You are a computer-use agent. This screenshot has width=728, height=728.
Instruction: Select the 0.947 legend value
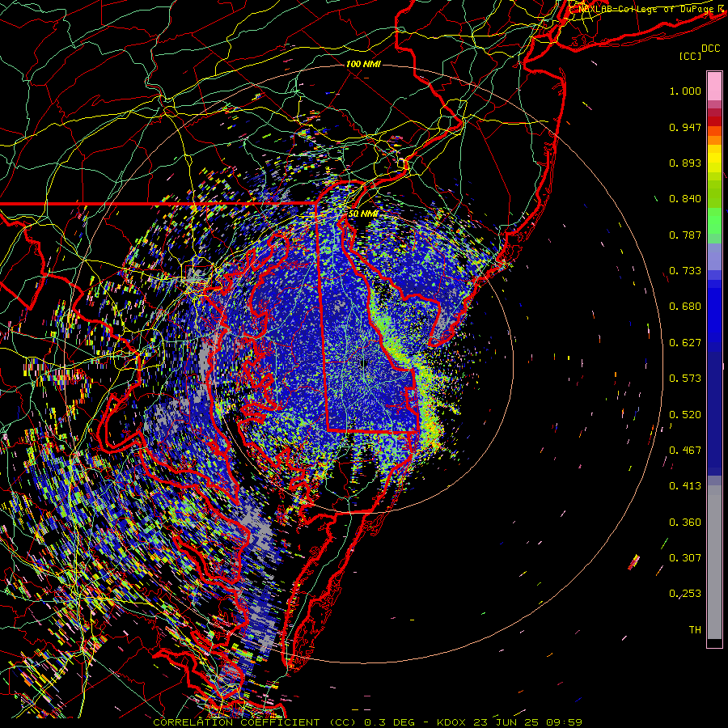click(x=685, y=127)
